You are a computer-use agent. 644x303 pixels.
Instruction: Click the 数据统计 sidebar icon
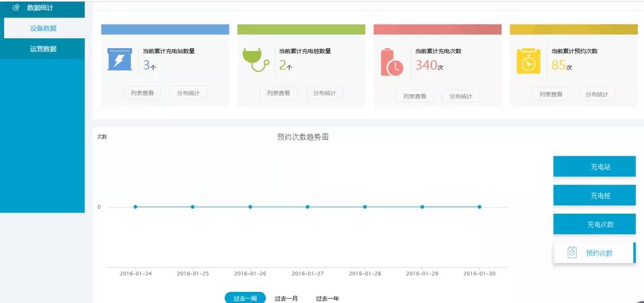[x=16, y=7]
